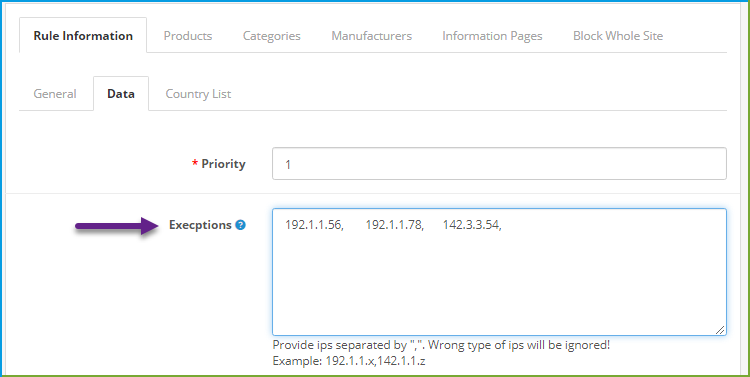Place cursor on IP 192.1.1.56
The width and height of the screenshot is (750, 377).
click(314, 225)
